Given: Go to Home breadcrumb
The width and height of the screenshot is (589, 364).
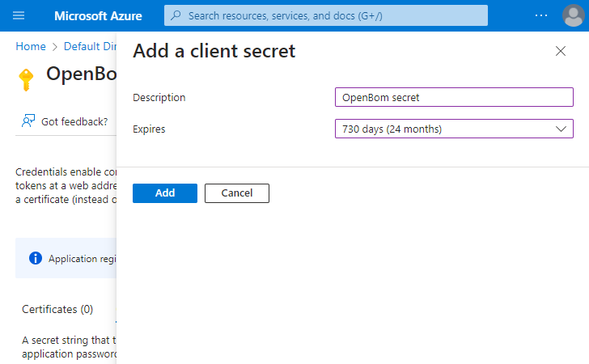Looking at the screenshot, I should (x=31, y=46).
